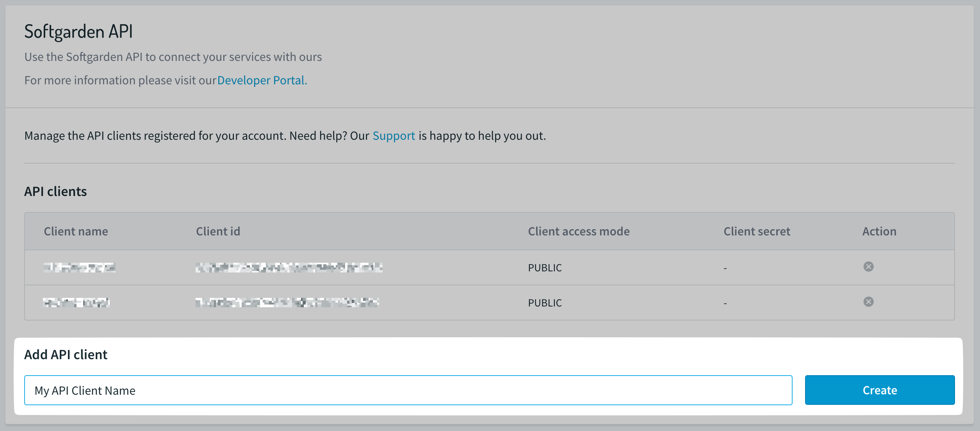Click the Create button
Image resolution: width=980 pixels, height=431 pixels.
click(879, 390)
